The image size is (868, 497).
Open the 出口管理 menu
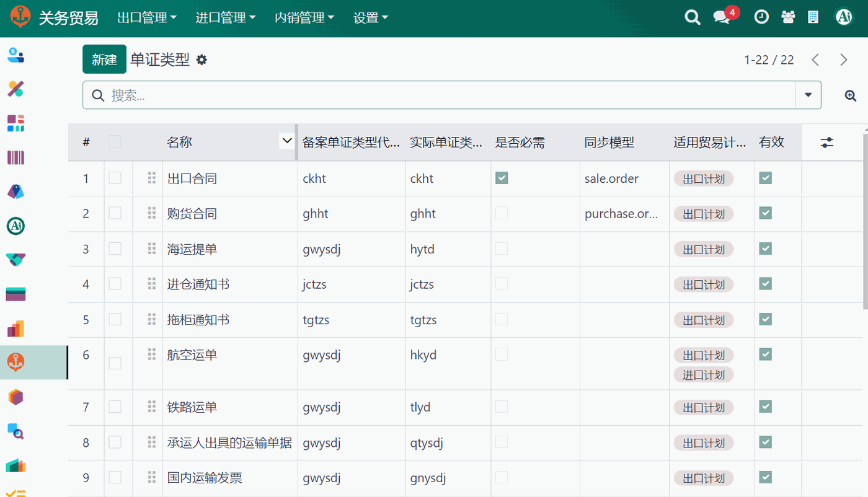147,18
